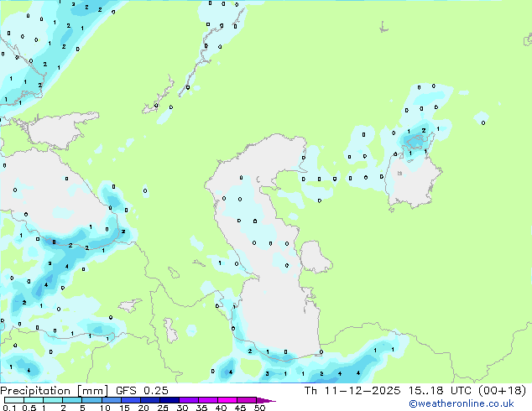Pick the 15–20 mm legend color swatch
This screenshot has width=532, height=411.
point(130,400)
